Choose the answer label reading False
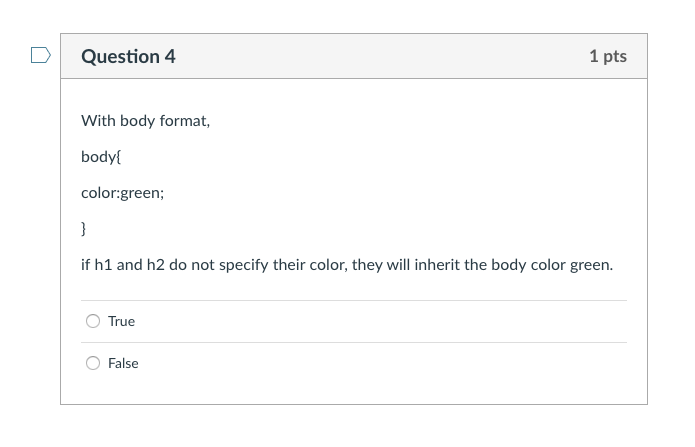Viewport: 695px width, 447px height. coord(123,363)
